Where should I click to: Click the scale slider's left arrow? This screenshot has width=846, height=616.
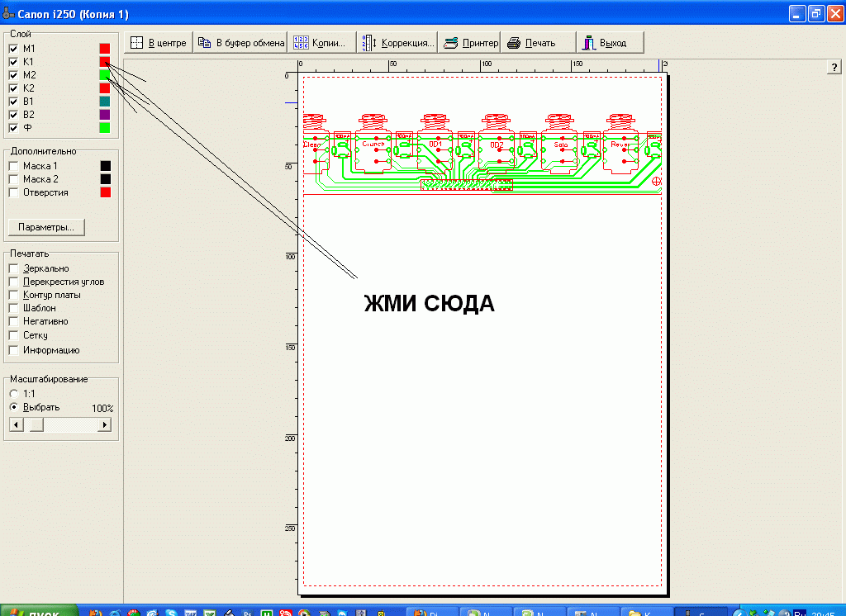click(17, 425)
